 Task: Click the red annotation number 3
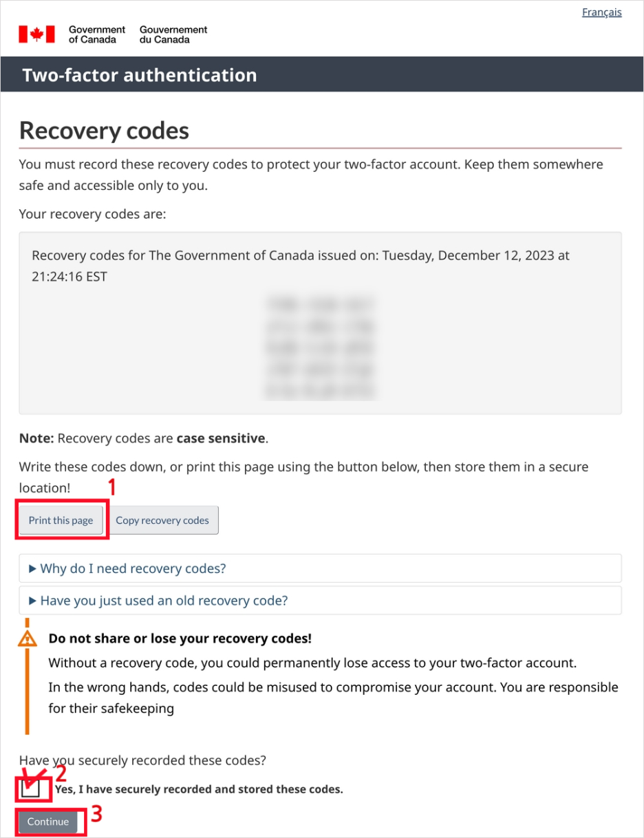[x=97, y=814]
